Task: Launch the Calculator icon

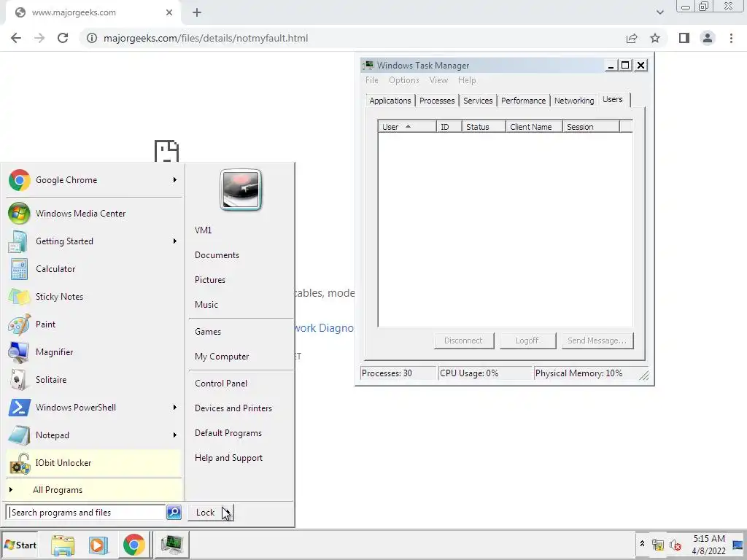Action: (x=19, y=269)
